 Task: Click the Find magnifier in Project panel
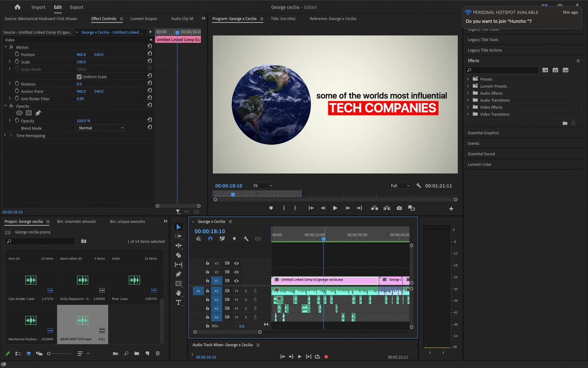(126, 353)
